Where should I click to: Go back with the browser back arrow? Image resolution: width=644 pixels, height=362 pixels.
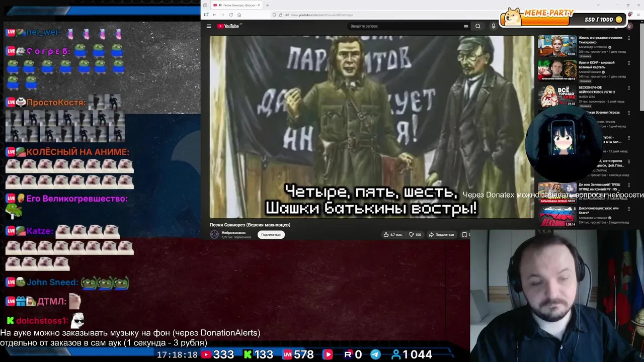214,15
